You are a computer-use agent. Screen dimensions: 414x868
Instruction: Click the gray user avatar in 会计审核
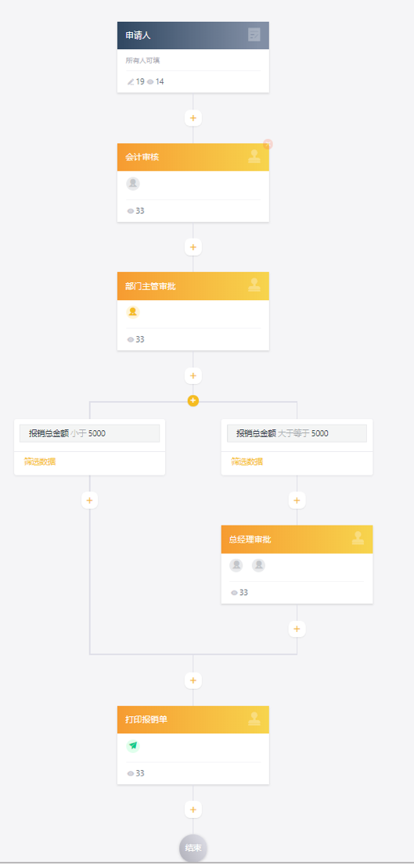point(133,184)
